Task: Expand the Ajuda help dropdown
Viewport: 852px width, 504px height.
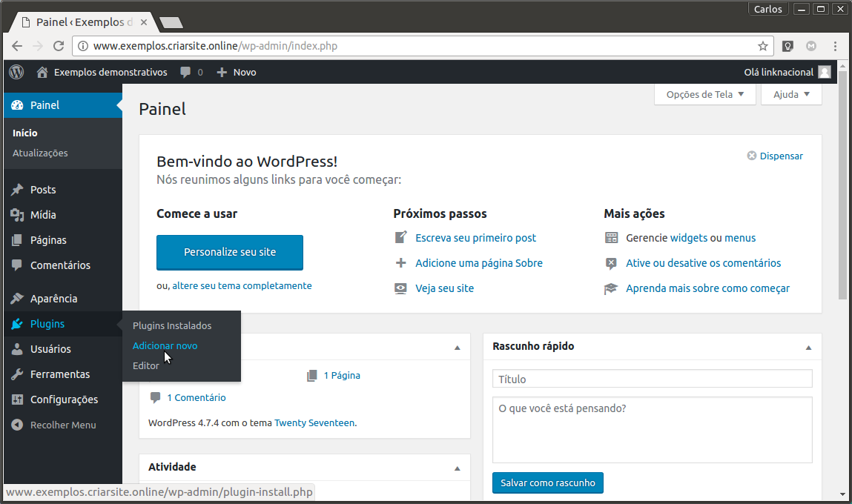Action: click(x=791, y=94)
